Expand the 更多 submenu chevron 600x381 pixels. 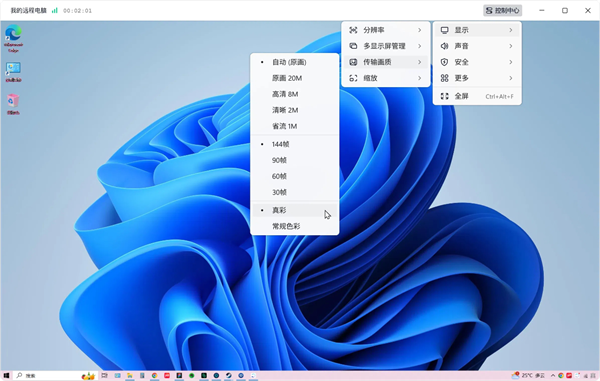(511, 78)
